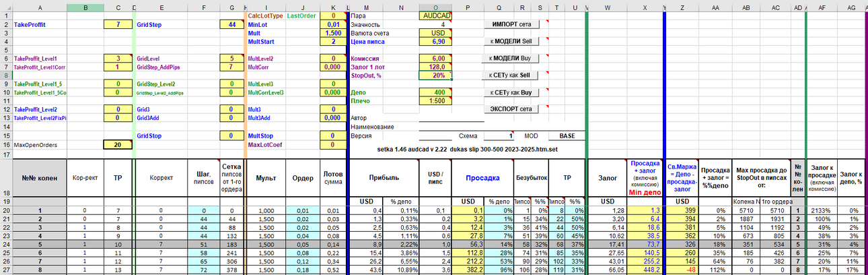Select the StopOut % cell with 20%

coord(435,75)
